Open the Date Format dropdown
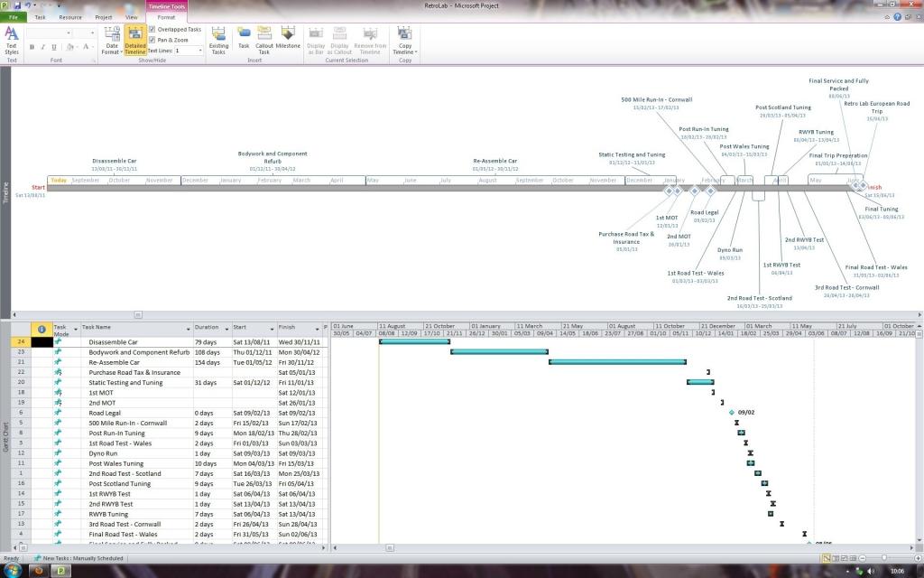The image size is (924, 578). click(112, 42)
